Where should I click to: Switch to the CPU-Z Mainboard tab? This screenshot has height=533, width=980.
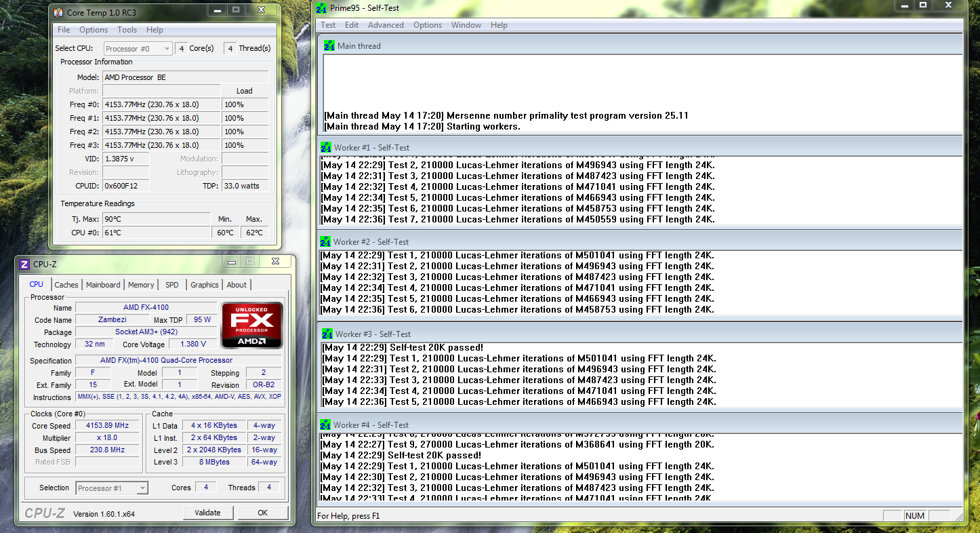(x=103, y=285)
